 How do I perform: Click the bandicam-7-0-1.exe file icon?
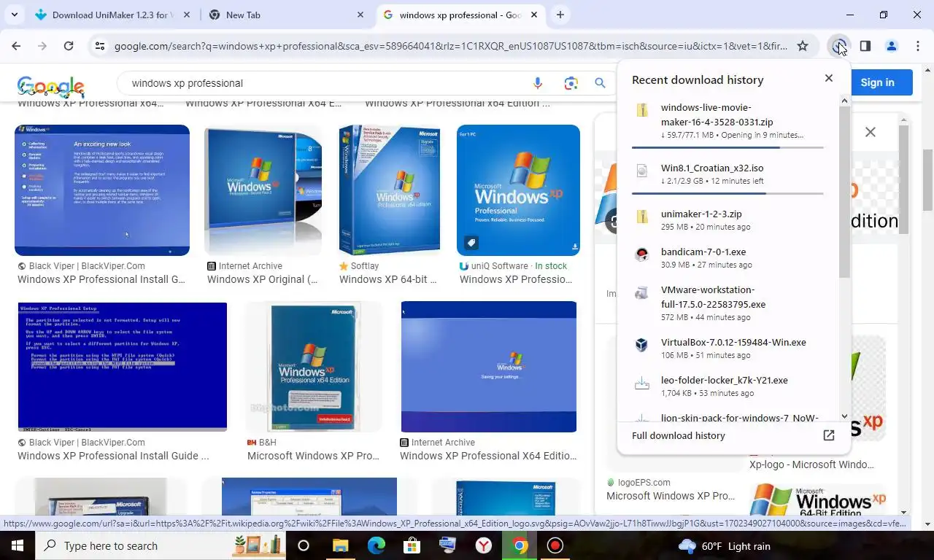pyautogui.click(x=642, y=254)
